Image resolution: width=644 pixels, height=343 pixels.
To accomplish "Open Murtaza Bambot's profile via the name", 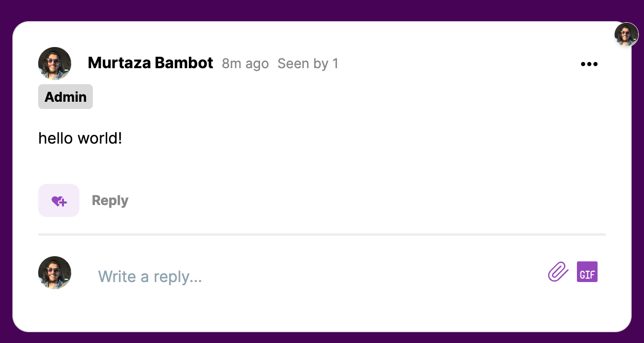I will pos(150,63).
